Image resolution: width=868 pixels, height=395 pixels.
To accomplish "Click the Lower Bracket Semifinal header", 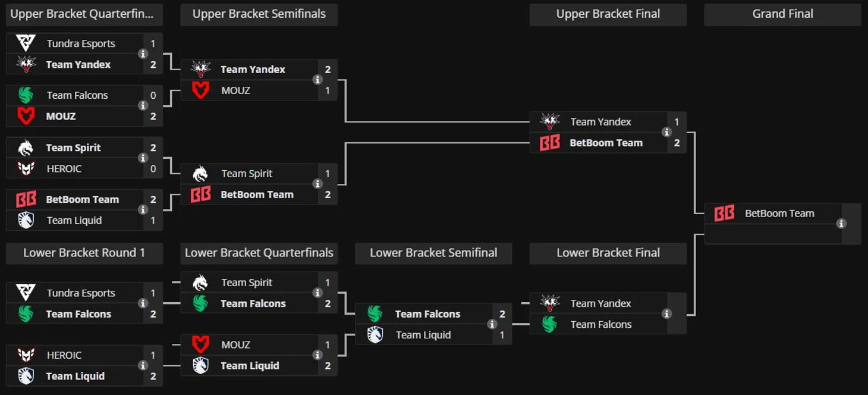I will [x=433, y=253].
